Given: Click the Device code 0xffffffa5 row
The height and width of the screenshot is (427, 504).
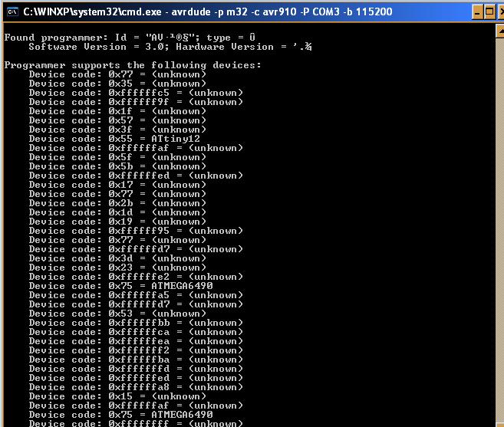Looking at the screenshot, I should click(x=136, y=295).
